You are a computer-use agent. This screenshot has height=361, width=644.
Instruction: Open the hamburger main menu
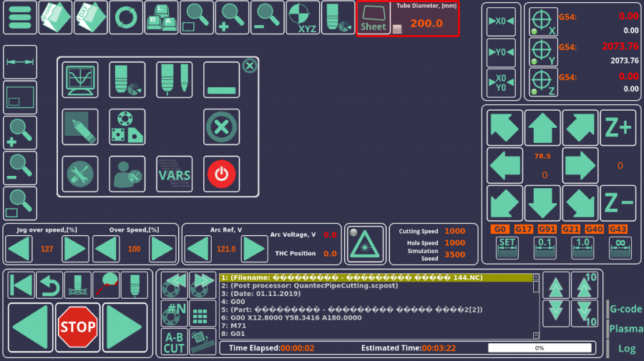pos(20,18)
